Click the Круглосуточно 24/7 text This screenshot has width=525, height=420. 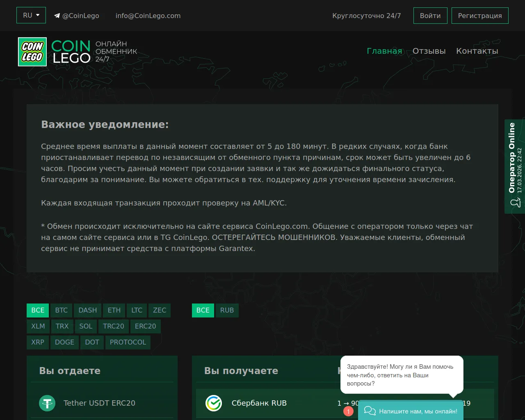point(367,16)
